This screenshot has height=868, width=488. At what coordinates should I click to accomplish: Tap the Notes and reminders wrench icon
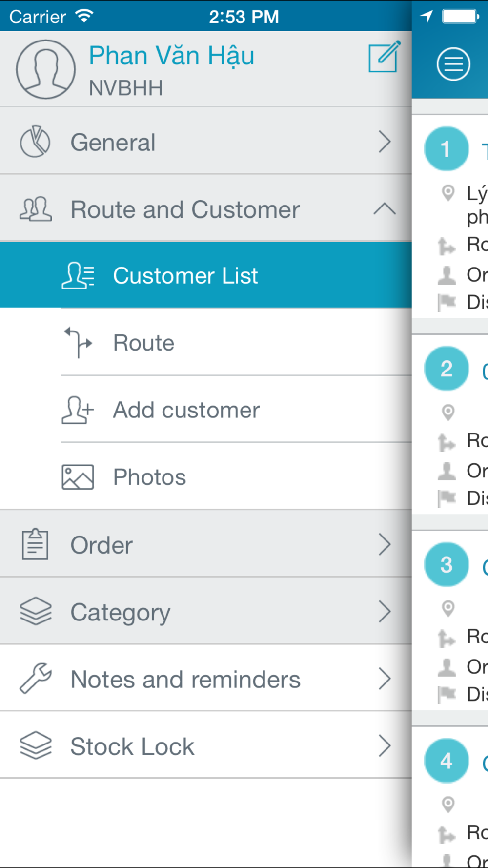click(36, 679)
